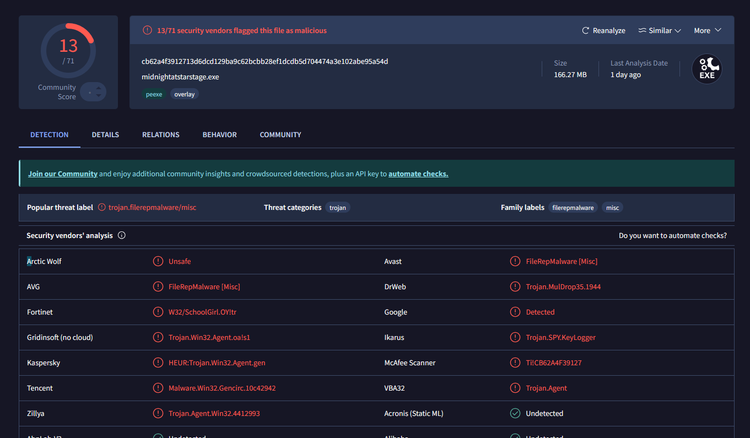750x438 pixels.
Task: Click the green check icon in Acronis row
Action: 515,413
